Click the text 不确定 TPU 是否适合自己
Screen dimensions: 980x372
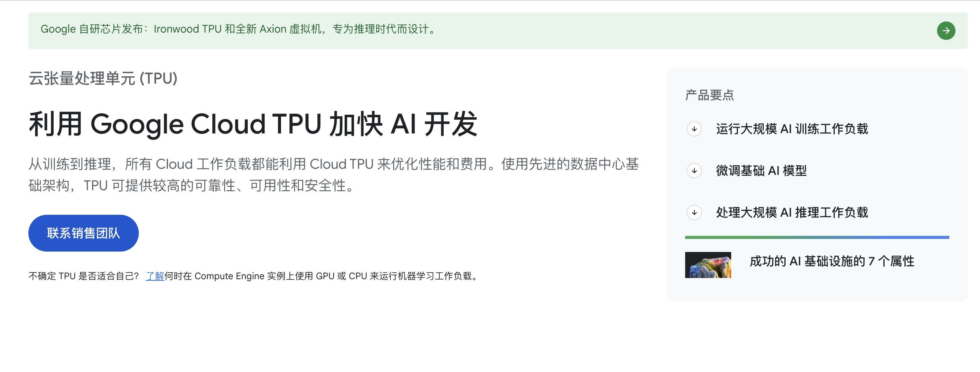[84, 276]
